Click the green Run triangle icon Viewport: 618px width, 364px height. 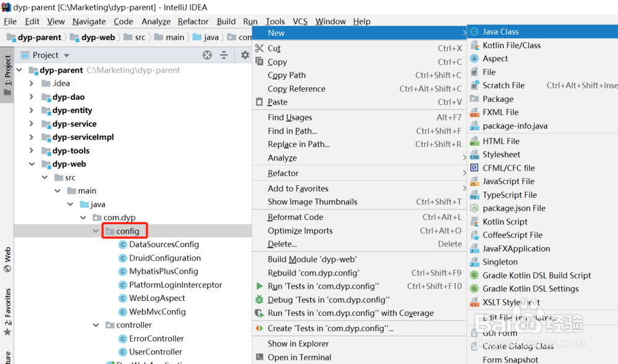point(260,286)
